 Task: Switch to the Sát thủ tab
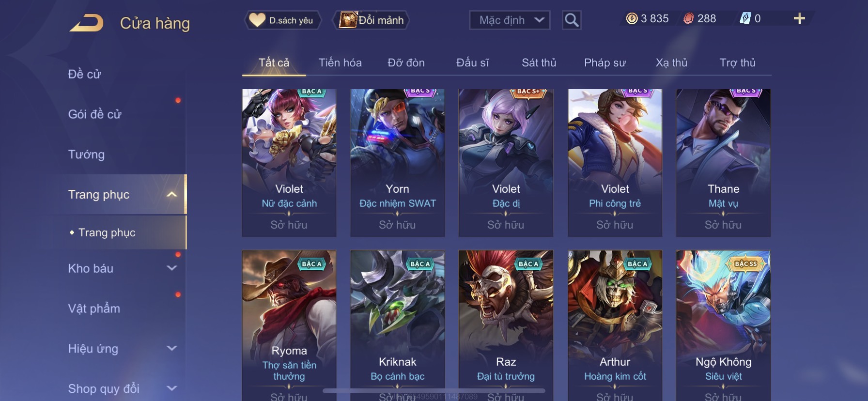click(x=539, y=62)
